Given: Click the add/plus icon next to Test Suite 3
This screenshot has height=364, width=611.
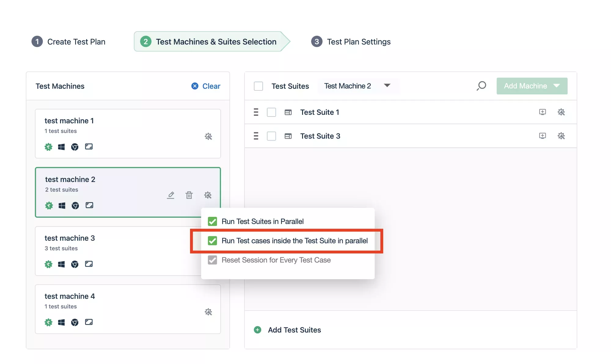Looking at the screenshot, I should pos(543,136).
